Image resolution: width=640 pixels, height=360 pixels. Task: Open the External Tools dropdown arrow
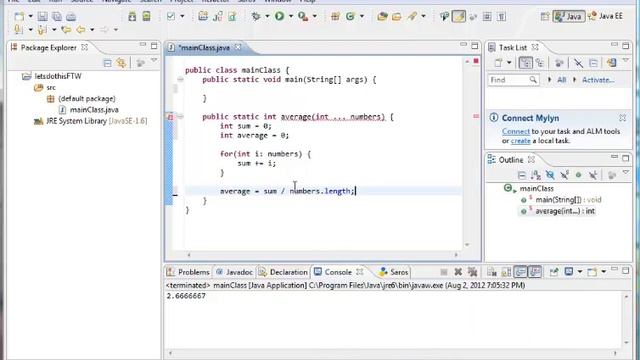coord(314,16)
